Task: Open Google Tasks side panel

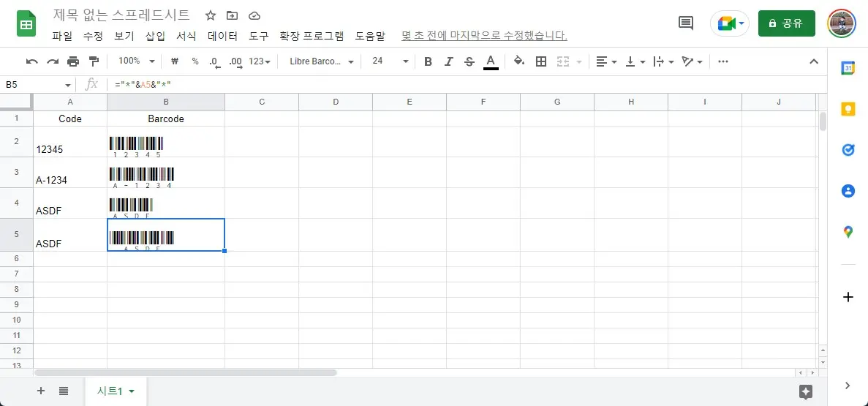Action: [x=848, y=150]
